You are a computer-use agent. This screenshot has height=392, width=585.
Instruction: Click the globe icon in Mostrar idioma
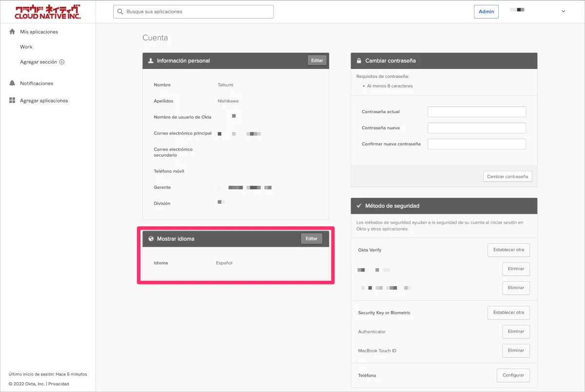pyautogui.click(x=150, y=239)
